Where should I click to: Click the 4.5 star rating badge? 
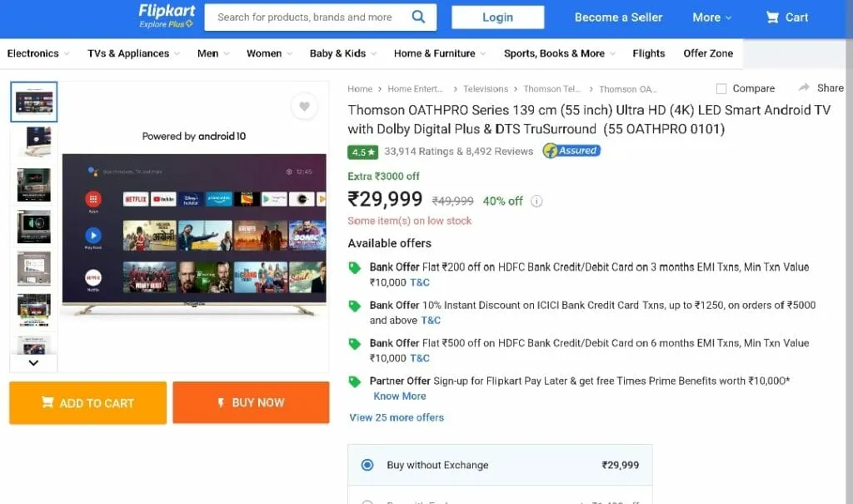click(x=363, y=152)
